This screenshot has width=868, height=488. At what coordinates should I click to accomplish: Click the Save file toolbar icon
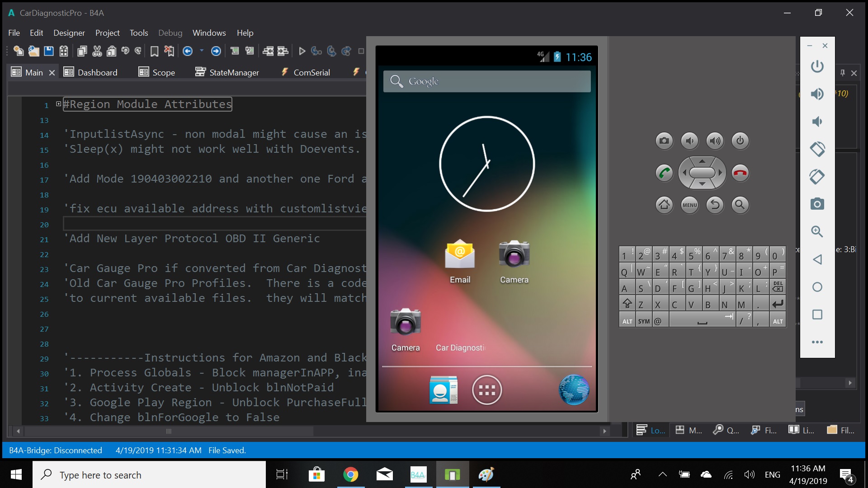point(49,51)
